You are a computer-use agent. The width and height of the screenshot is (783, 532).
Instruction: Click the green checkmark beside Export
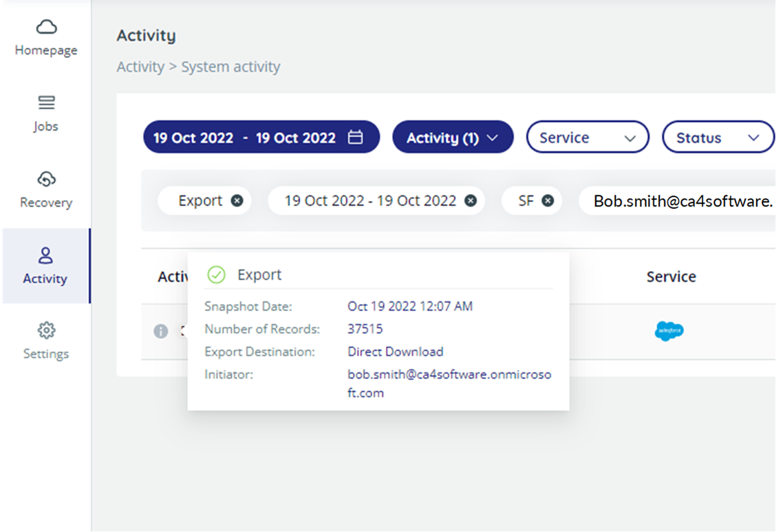[215, 275]
